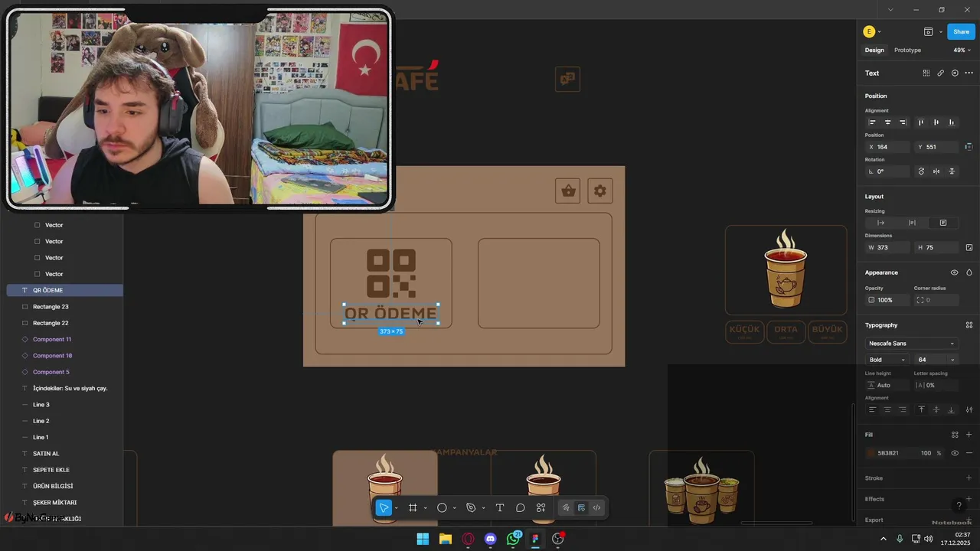Select the Text tool
Image resolution: width=980 pixels, height=551 pixels.
(x=500, y=507)
